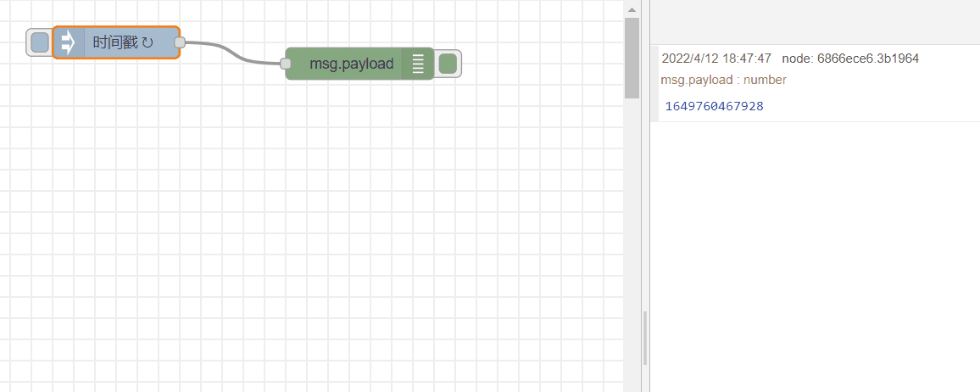Click the inject node arrow icon
This screenshot has width=980, height=392.
coord(69,42)
